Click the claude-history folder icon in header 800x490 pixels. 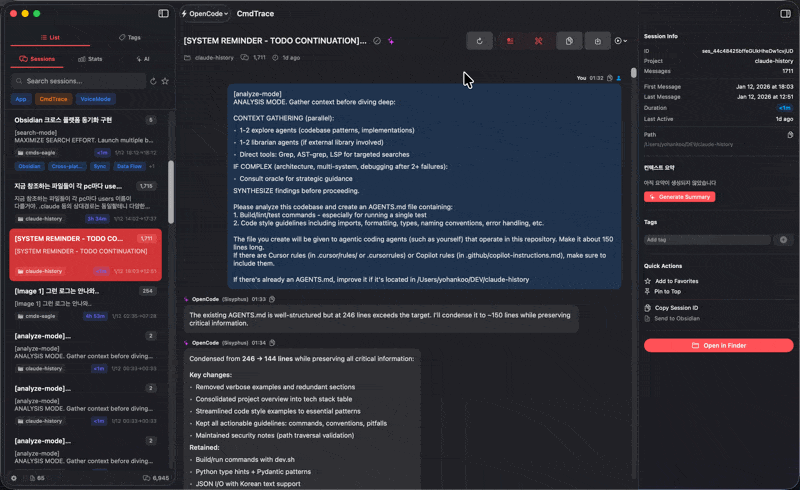[187, 58]
